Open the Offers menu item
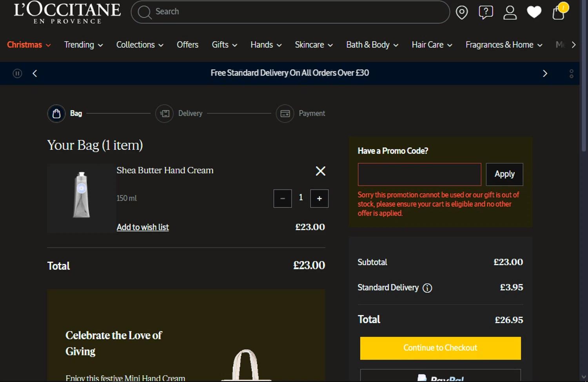588x382 pixels. pos(187,45)
